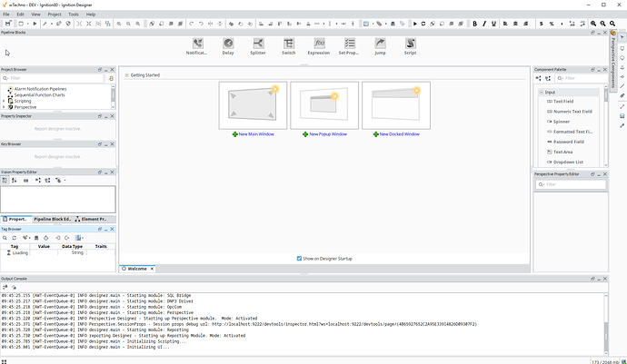Viewport: 627px width, 364px height.
Task: Select the Delay pipeline block
Action: coord(228,46)
